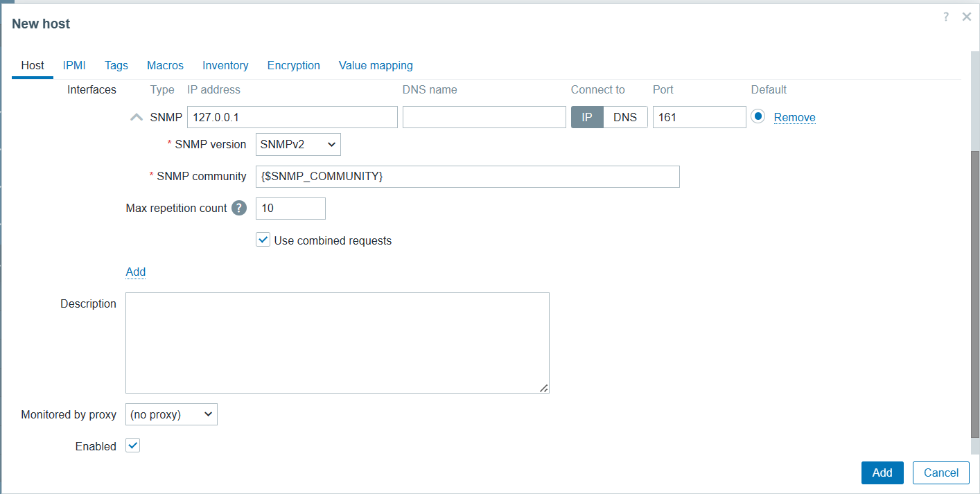The image size is (980, 494).
Task: Click the Add button to create host
Action: point(882,473)
